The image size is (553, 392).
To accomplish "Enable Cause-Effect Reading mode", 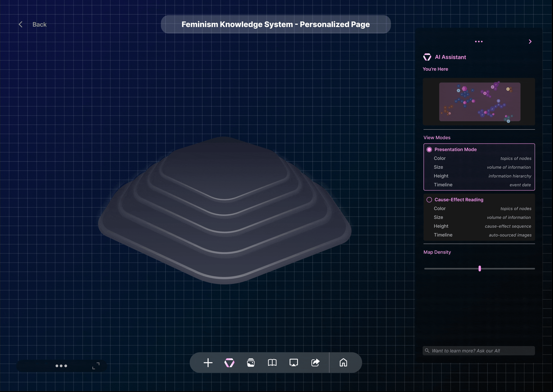I will click(429, 200).
